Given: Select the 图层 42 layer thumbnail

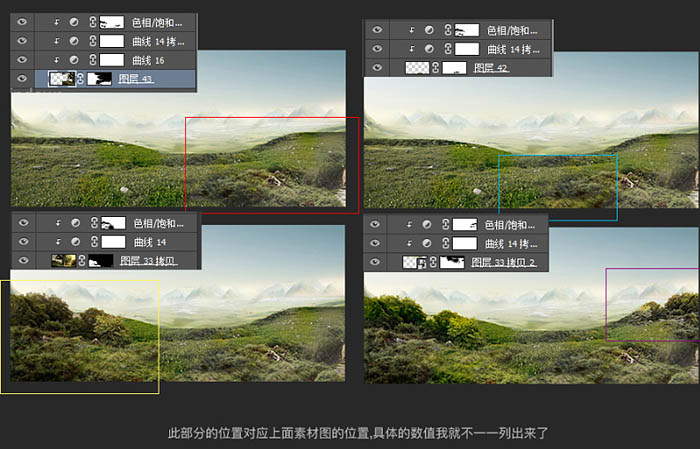Looking at the screenshot, I should coord(417,68).
